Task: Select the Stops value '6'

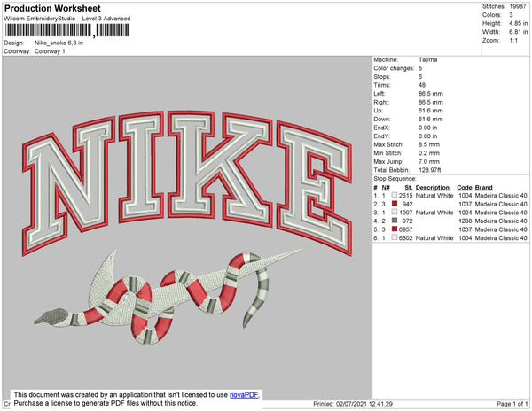Action: (x=420, y=76)
